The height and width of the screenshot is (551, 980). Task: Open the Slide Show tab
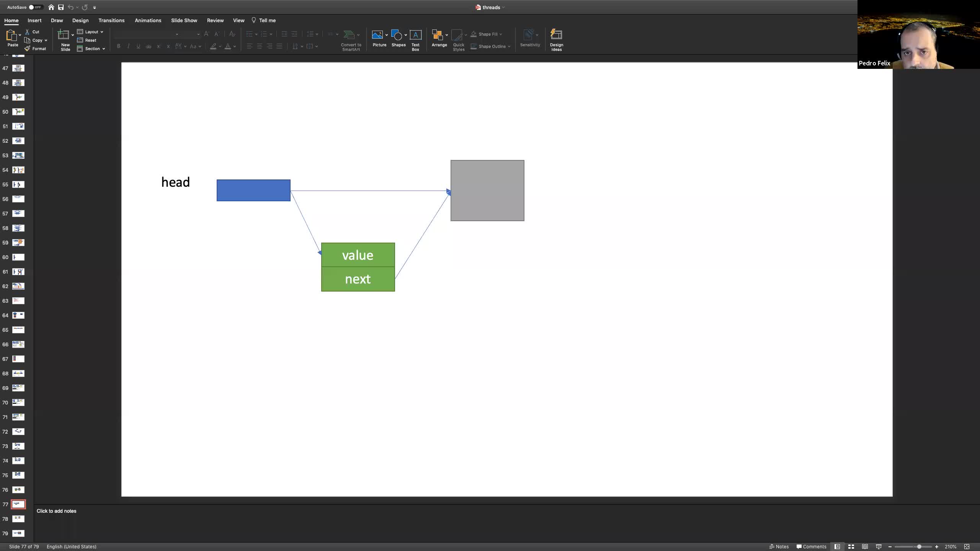[184, 20]
